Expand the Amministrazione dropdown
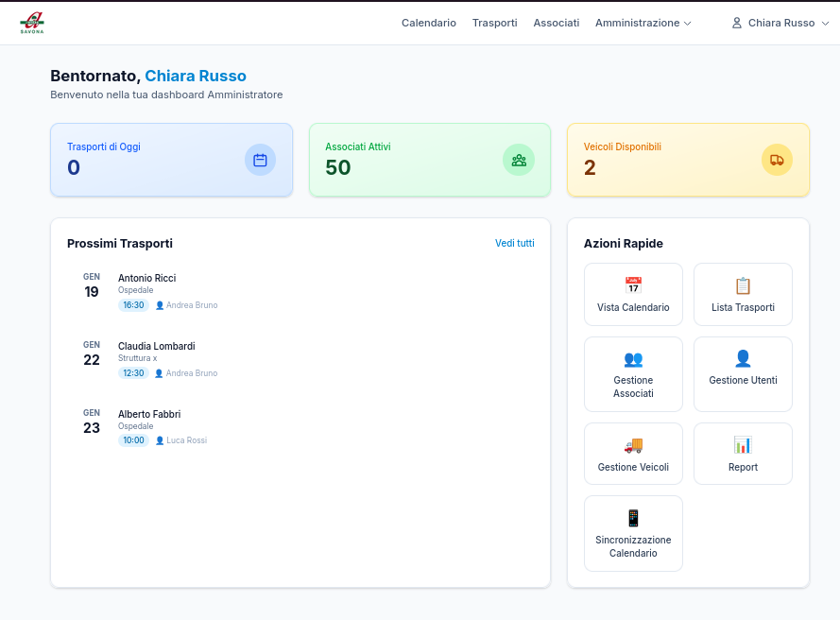The image size is (840, 620). point(643,23)
